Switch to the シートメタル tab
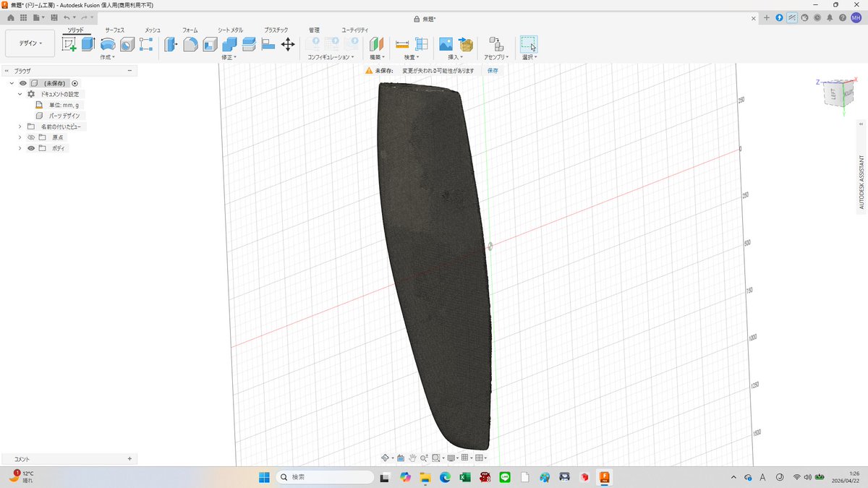Viewport: 868px width, 488px height. click(231, 30)
